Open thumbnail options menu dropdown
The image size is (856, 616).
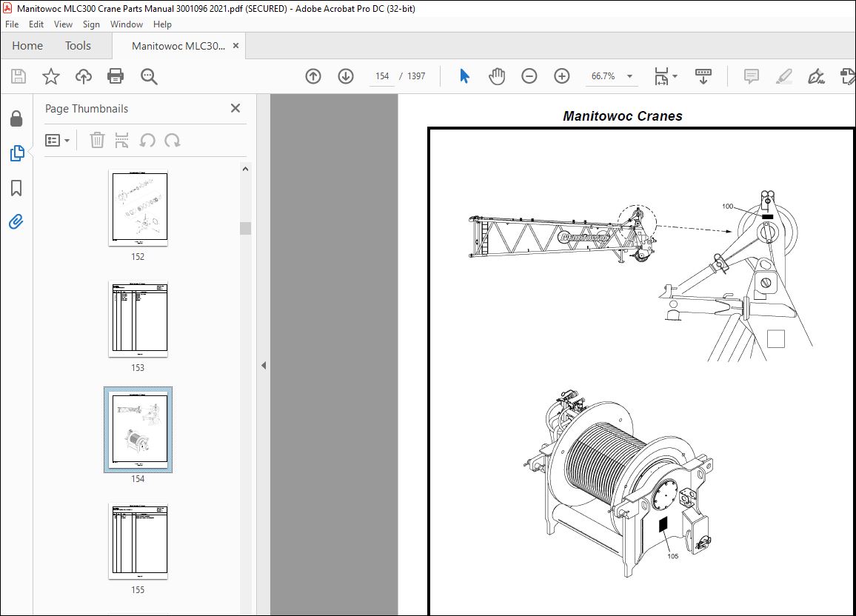point(57,140)
